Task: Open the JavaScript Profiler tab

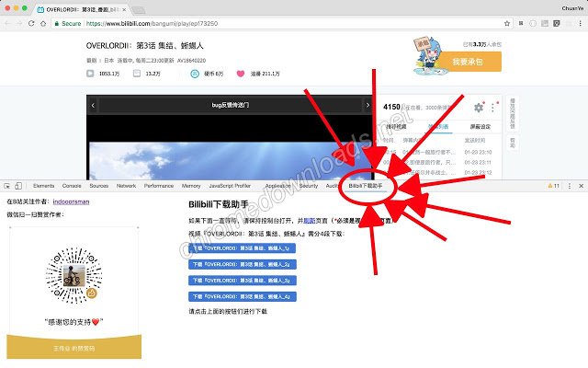Action: pos(230,186)
